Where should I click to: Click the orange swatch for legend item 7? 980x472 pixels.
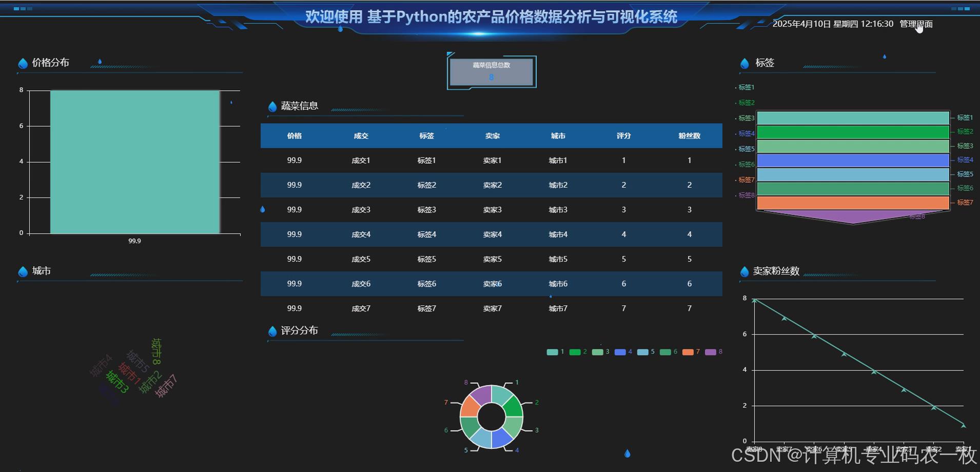pos(688,352)
